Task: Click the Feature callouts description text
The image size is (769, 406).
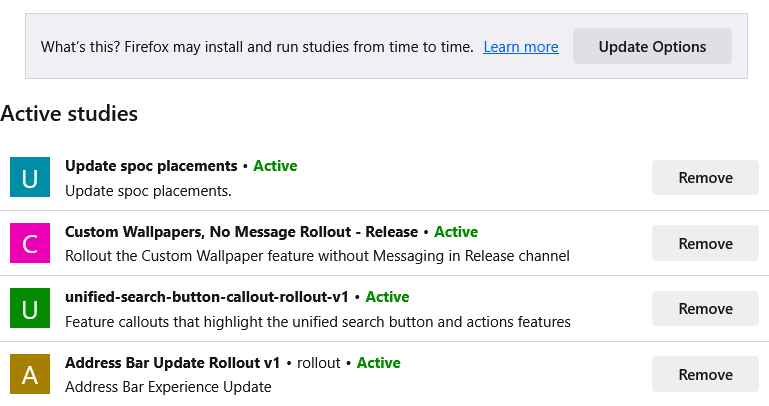Action: coord(318,321)
